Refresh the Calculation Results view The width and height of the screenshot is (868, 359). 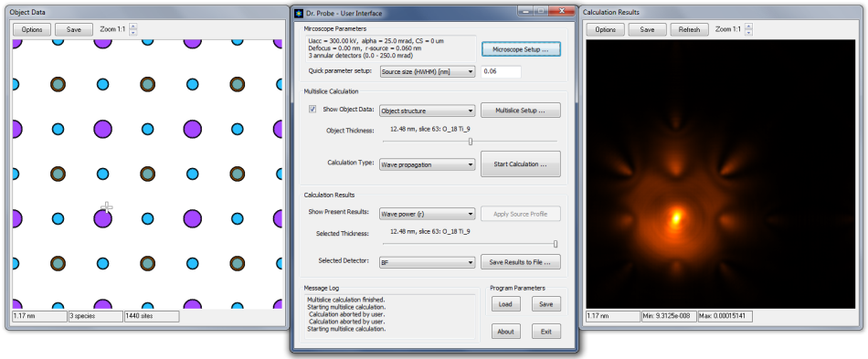(689, 30)
